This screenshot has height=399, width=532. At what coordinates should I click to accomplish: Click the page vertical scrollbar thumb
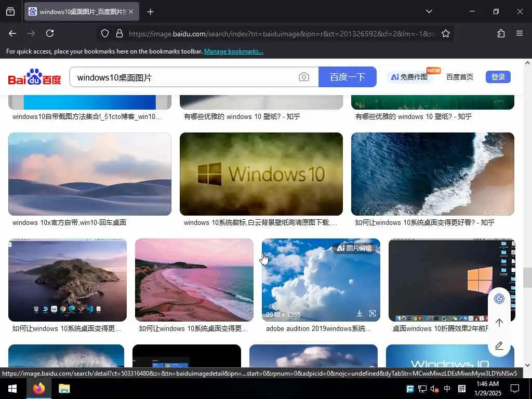pyautogui.click(x=527, y=277)
